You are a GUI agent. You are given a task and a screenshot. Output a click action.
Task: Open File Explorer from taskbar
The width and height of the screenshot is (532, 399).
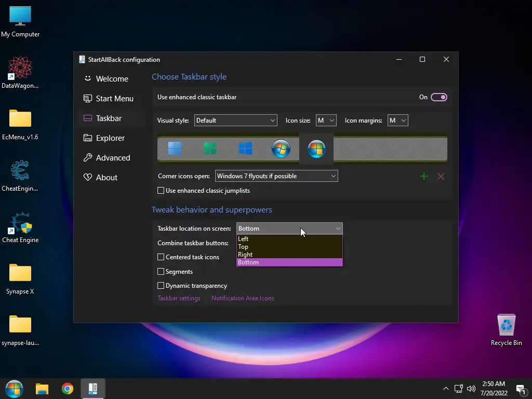click(42, 389)
